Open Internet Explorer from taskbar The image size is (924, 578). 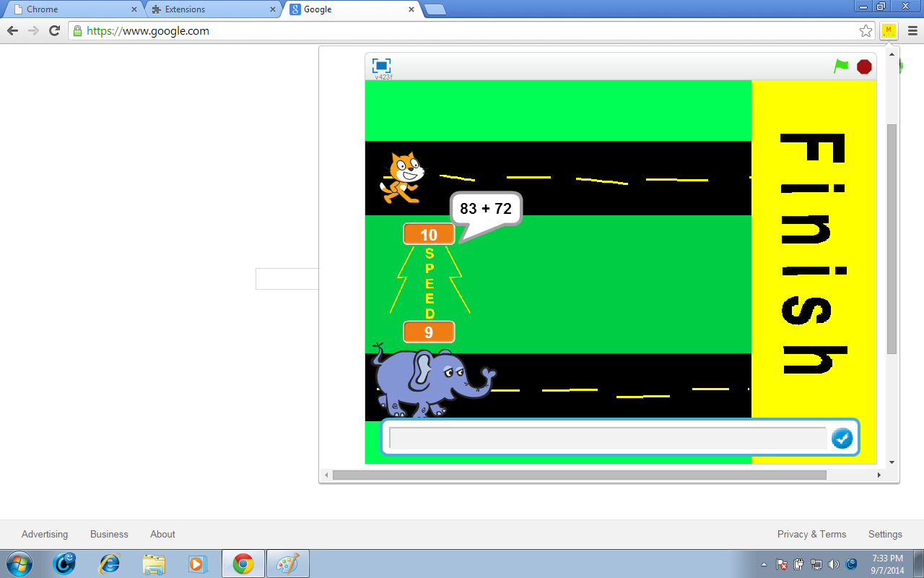click(109, 564)
